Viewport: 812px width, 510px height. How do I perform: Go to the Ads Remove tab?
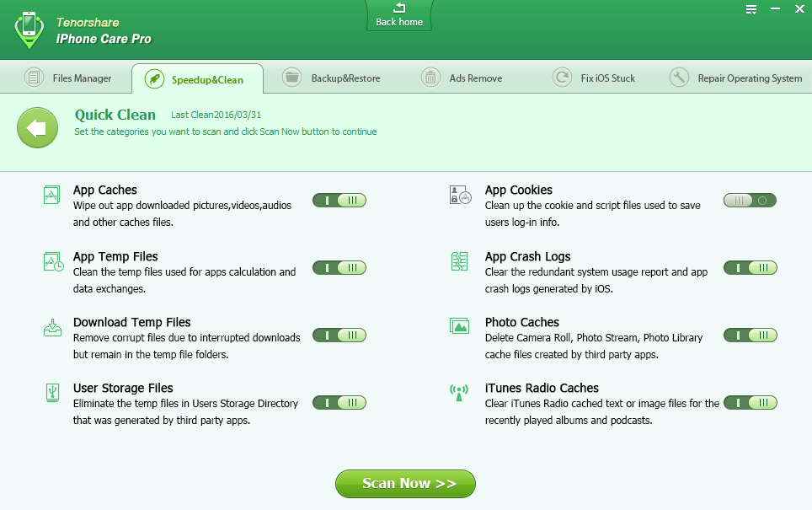click(x=462, y=78)
